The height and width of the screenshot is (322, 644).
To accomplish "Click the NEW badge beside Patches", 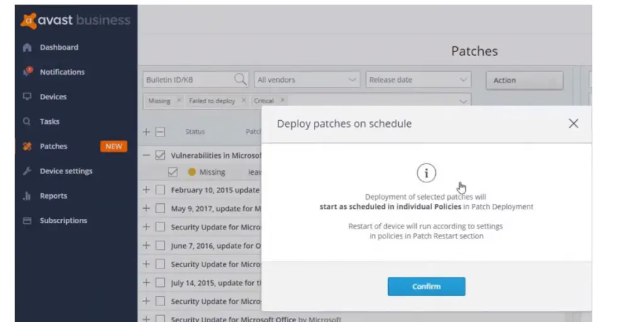I will click(x=114, y=146).
